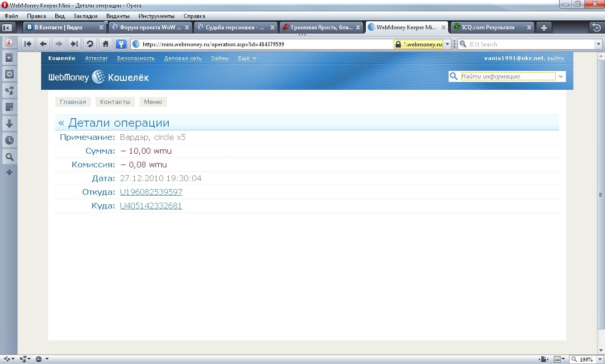The height and width of the screenshot is (364, 605).
Task: Click the Opera Link status bar icon
Action: [7, 359]
